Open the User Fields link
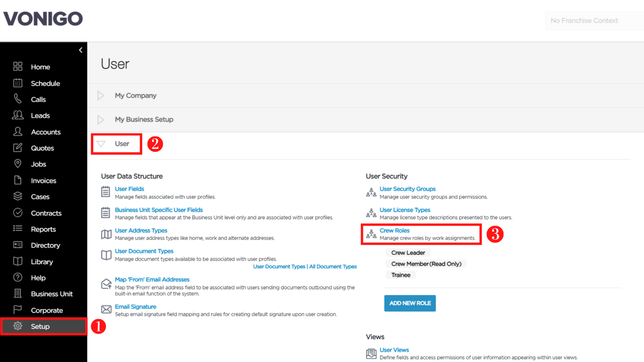The image size is (644, 362). point(129,189)
